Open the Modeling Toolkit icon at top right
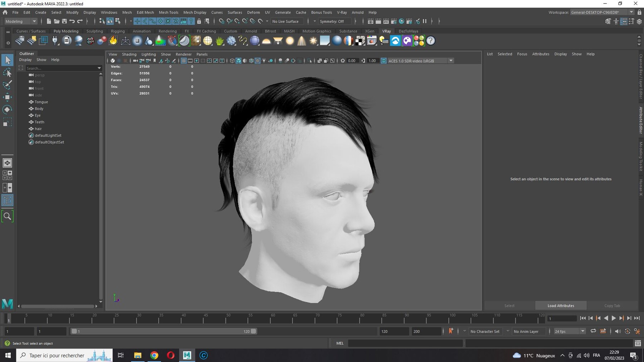The width and height of the screenshot is (644, 362). [608, 21]
